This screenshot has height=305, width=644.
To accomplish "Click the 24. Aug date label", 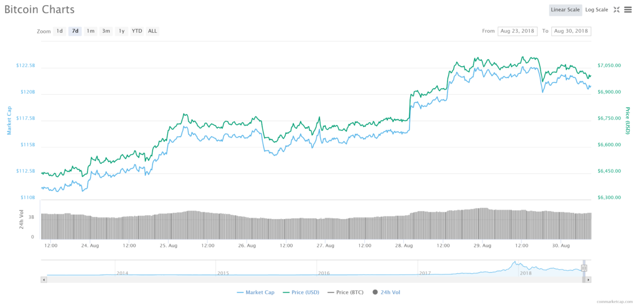I will point(90,246).
